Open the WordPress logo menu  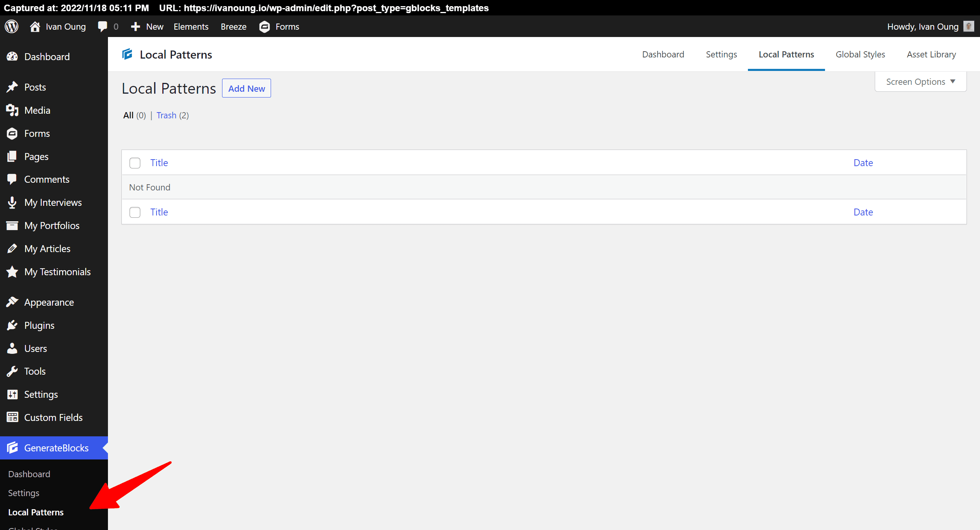pyautogui.click(x=12, y=27)
